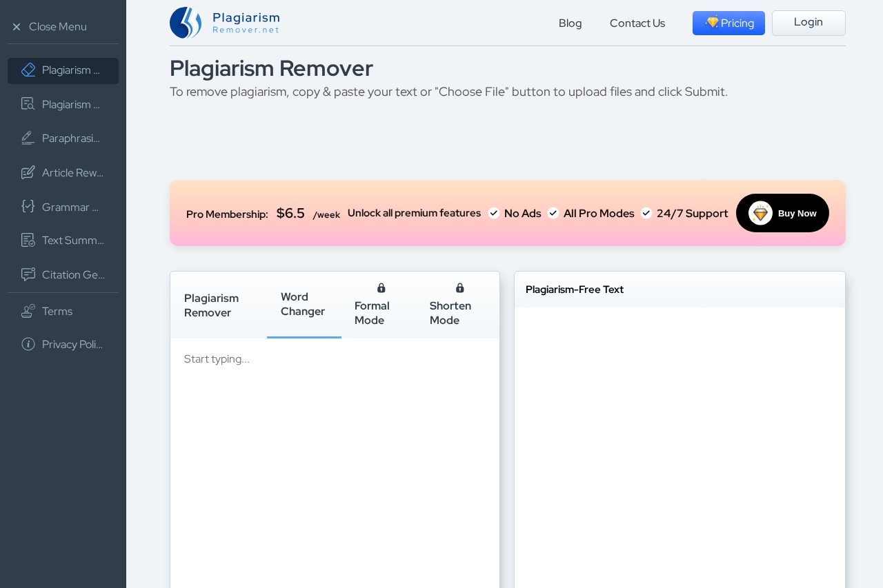Open the Blog page from the top menu
This screenshot has width=883, height=588.
[570, 23]
